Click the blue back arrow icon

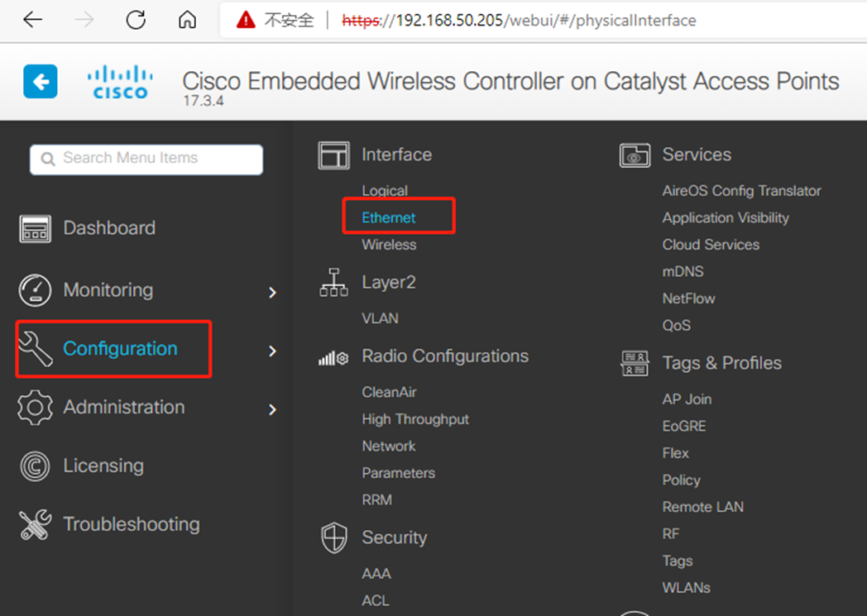tap(41, 82)
